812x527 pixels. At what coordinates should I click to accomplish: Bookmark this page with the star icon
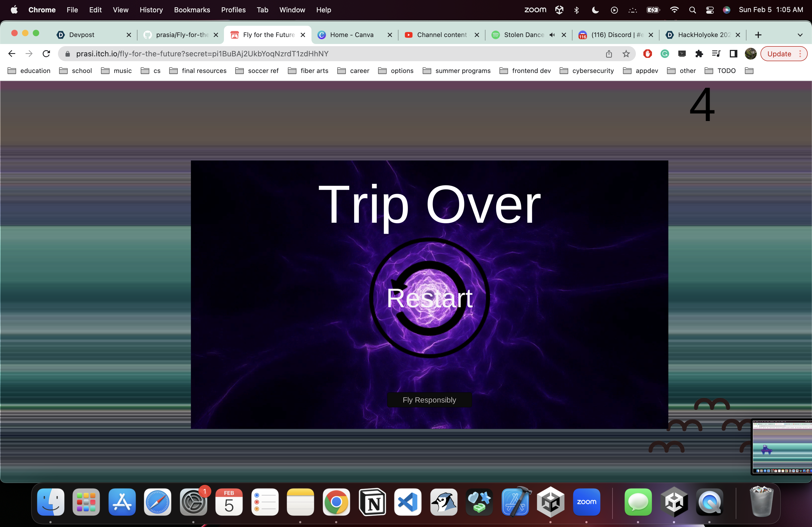(626, 54)
